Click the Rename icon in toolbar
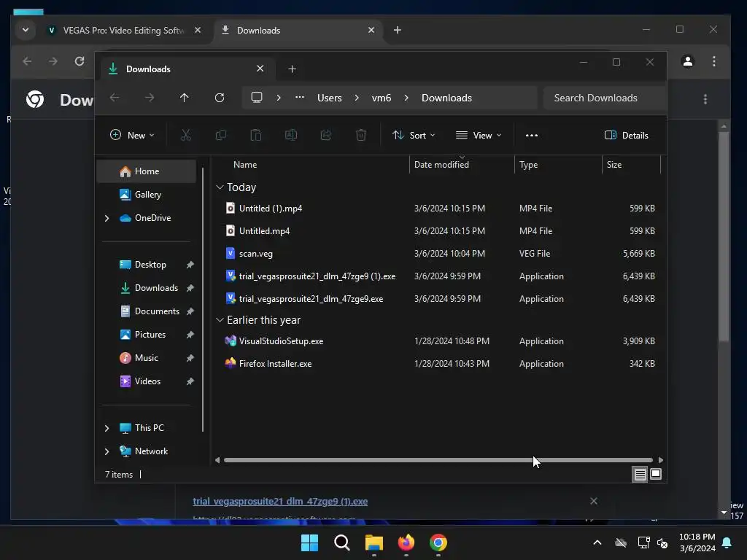 [x=290, y=135]
